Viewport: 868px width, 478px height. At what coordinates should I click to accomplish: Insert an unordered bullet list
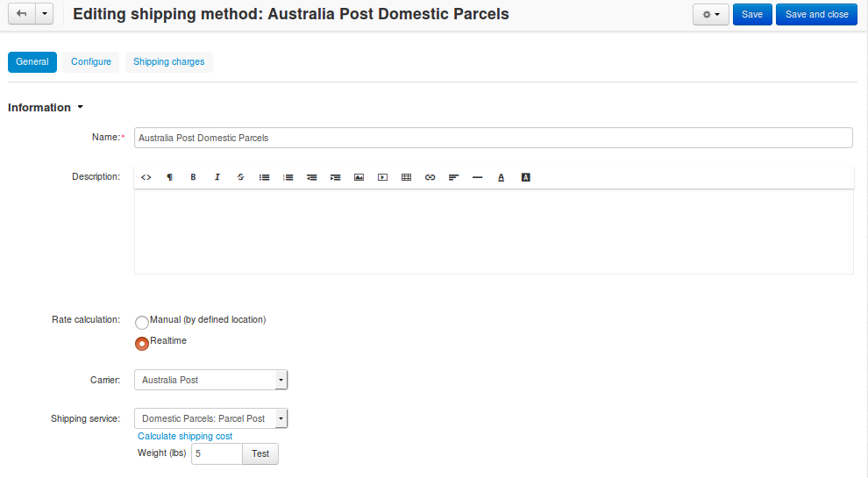click(x=265, y=177)
